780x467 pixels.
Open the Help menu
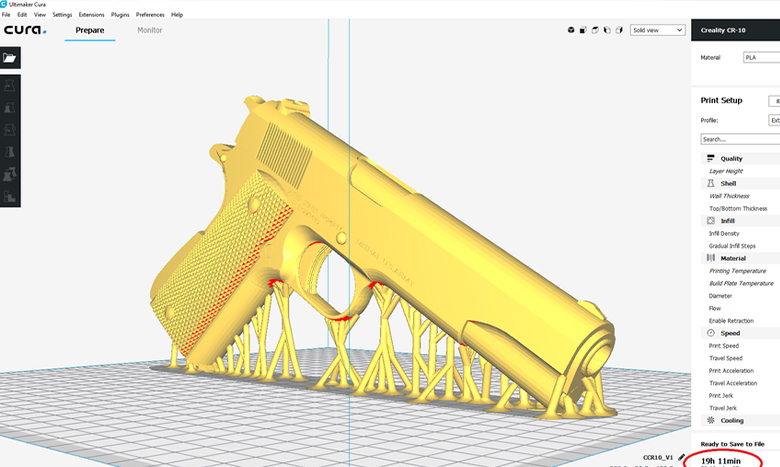[177, 15]
